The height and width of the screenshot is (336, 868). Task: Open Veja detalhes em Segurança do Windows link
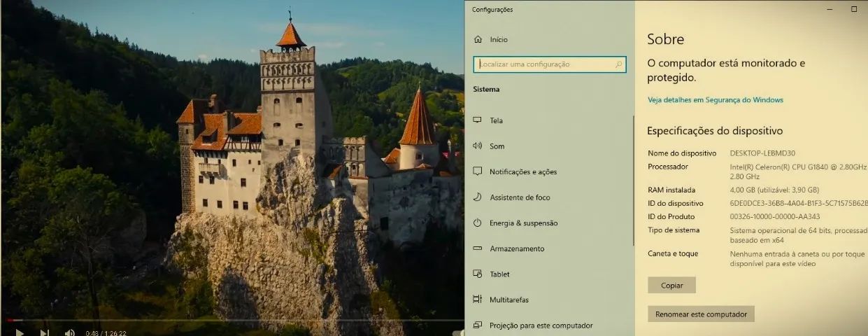[x=715, y=100]
